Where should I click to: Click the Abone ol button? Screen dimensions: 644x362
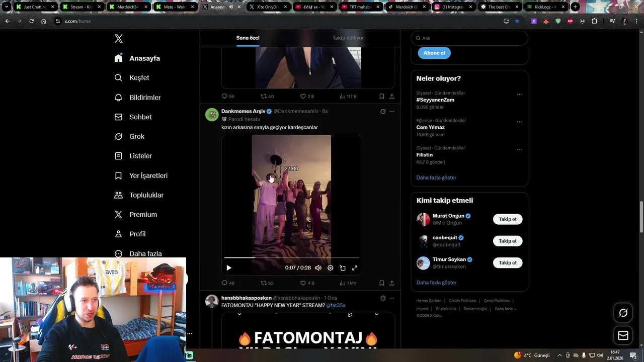[434, 53]
